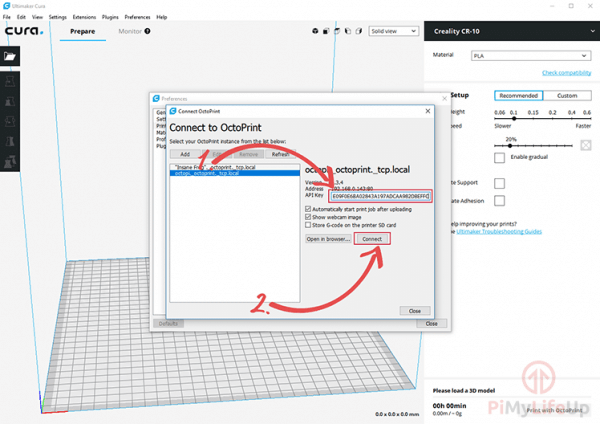Toggle Automatically start print job after uploading
This screenshot has height=424, width=600.
[x=308, y=209]
